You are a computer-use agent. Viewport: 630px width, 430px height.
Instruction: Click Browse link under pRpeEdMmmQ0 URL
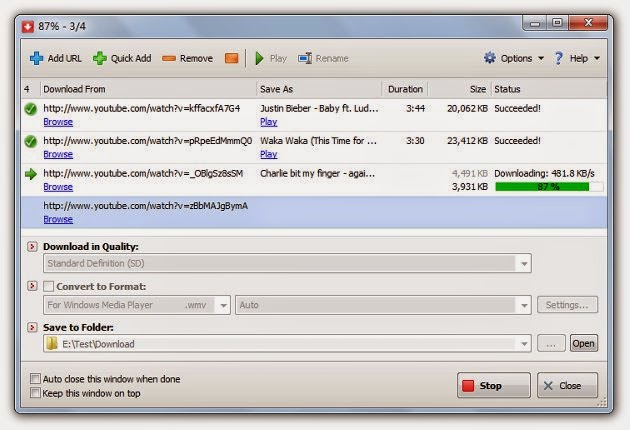coord(58,154)
